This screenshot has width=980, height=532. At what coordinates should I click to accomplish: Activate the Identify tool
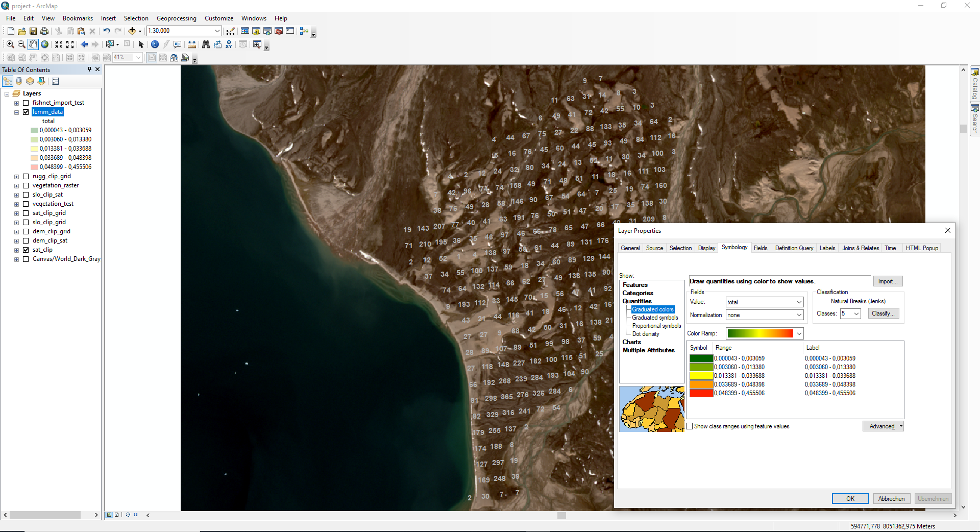[x=155, y=44]
